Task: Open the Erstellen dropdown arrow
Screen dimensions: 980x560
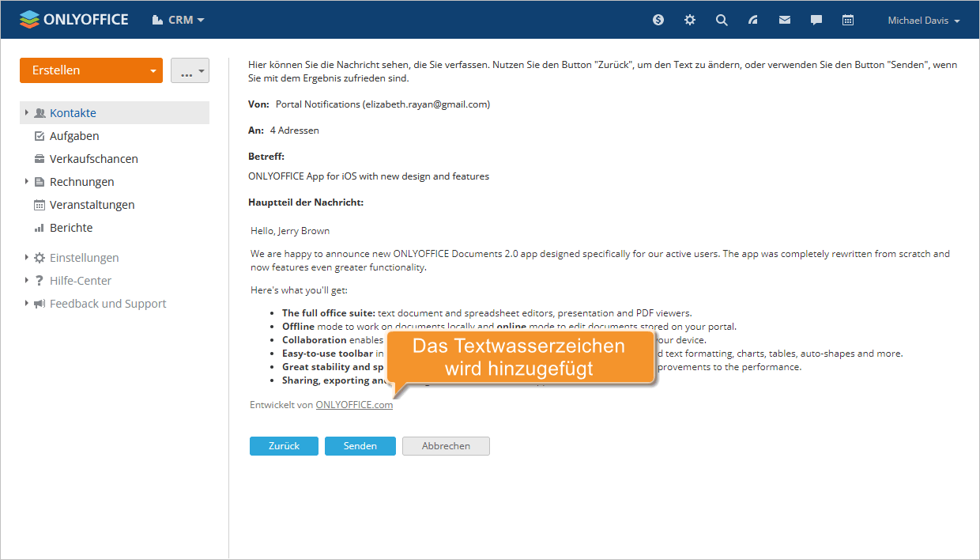Action: tap(153, 71)
